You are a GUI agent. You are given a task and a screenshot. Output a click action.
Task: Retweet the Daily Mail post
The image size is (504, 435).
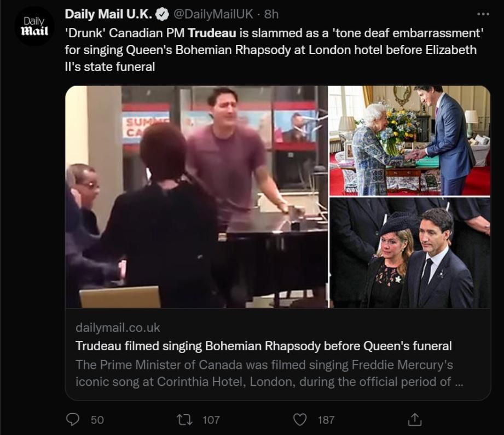[x=184, y=420]
